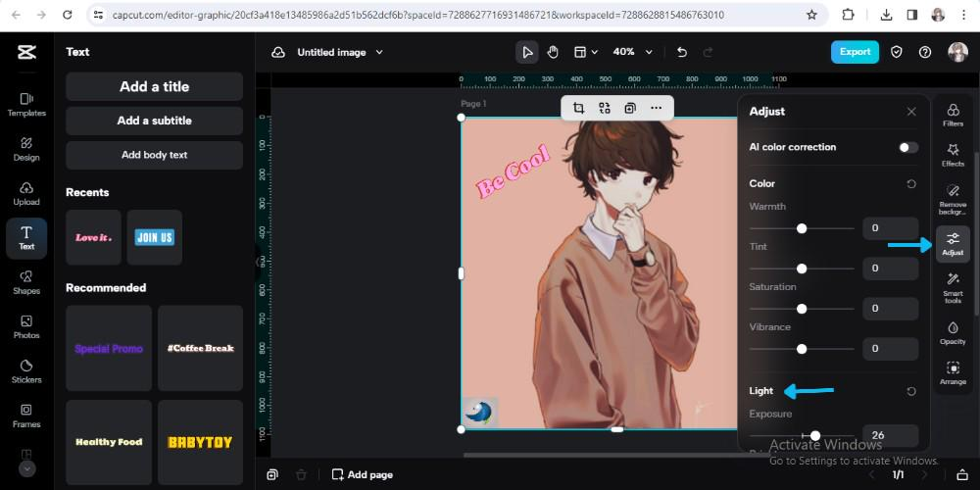Click Add body text button
Viewport: 980px width, 490px height.
[155, 155]
